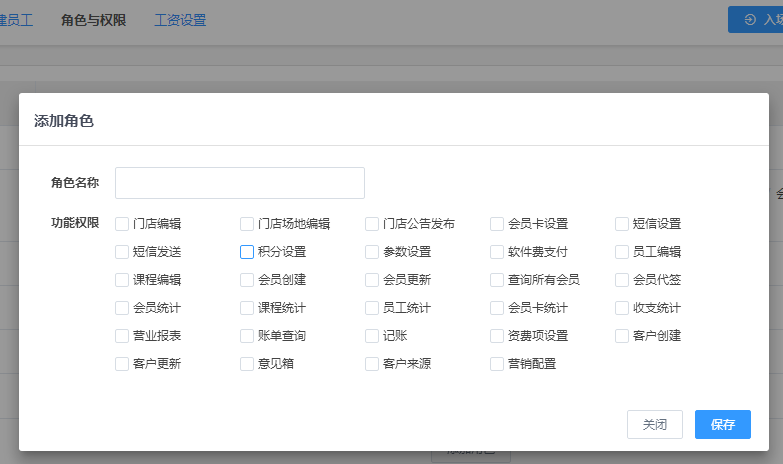The width and height of the screenshot is (783, 464).
Task: Check the 营业报表 permission box
Action: [x=122, y=336]
